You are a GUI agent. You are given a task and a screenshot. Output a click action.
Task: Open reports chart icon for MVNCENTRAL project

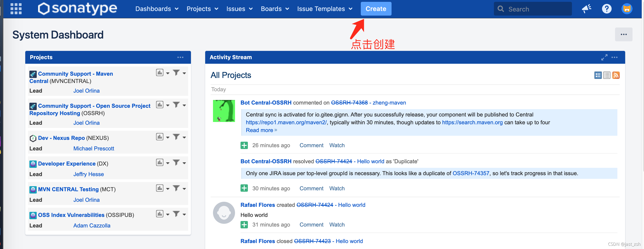tap(160, 73)
